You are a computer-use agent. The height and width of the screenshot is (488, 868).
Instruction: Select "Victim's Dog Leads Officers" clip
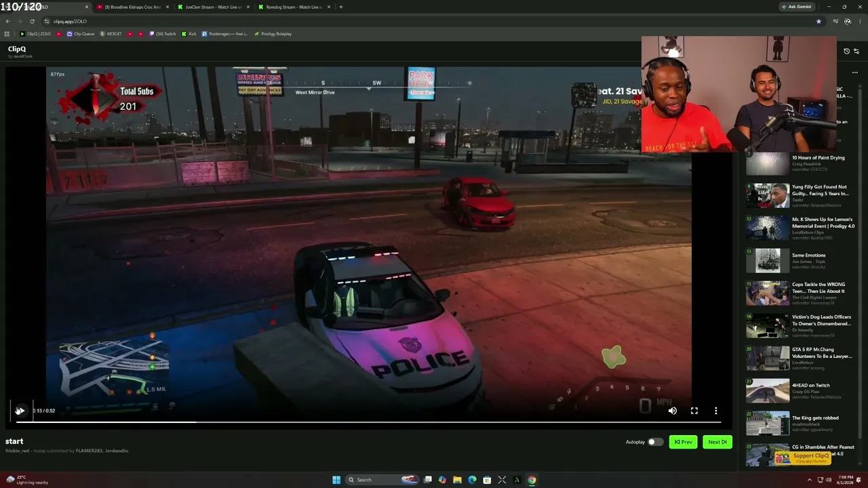[x=800, y=326]
